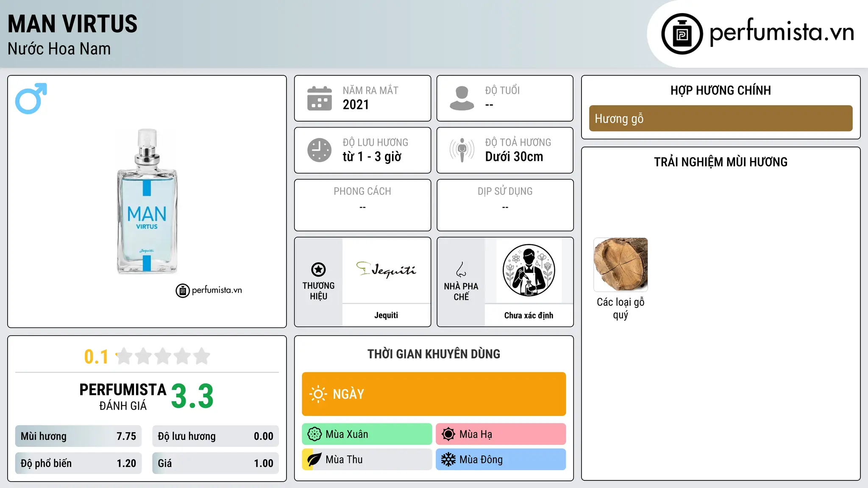Screen dimensions: 868x488
Task: Click the Trải nghiệm mùi hương heading
Action: click(x=721, y=162)
